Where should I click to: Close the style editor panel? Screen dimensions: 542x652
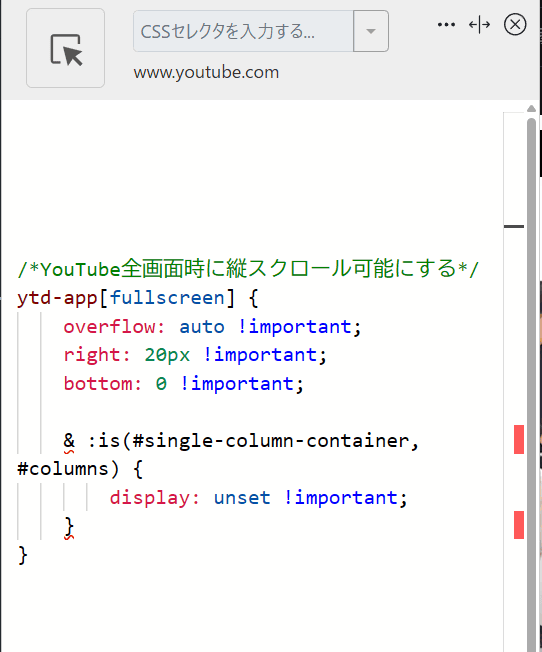(515, 25)
